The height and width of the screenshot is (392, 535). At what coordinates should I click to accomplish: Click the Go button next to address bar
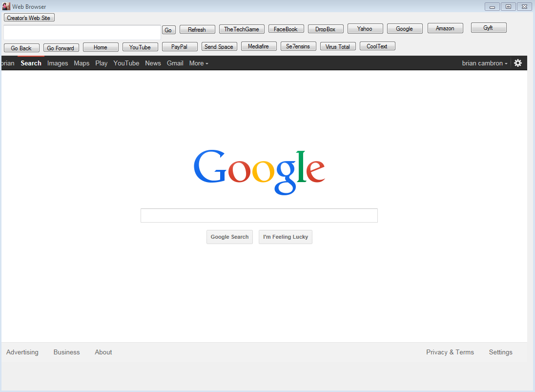click(x=168, y=30)
